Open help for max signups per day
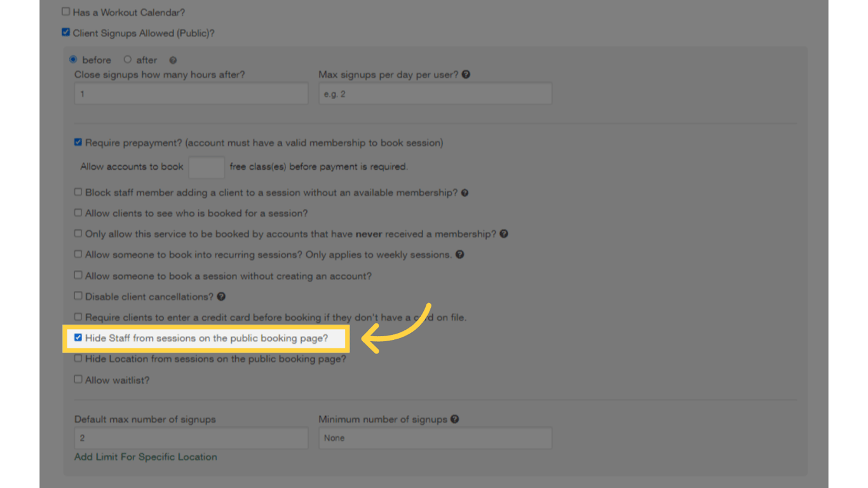 point(466,74)
